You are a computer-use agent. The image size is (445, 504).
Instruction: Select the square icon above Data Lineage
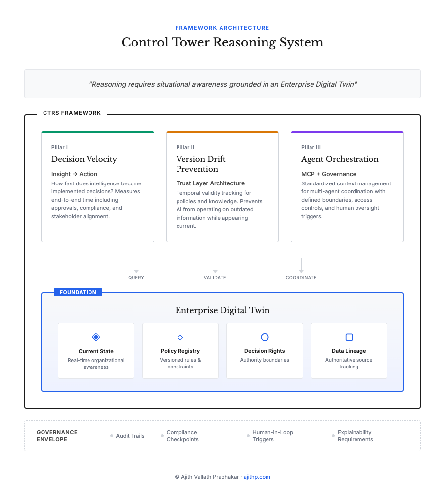[x=349, y=336]
